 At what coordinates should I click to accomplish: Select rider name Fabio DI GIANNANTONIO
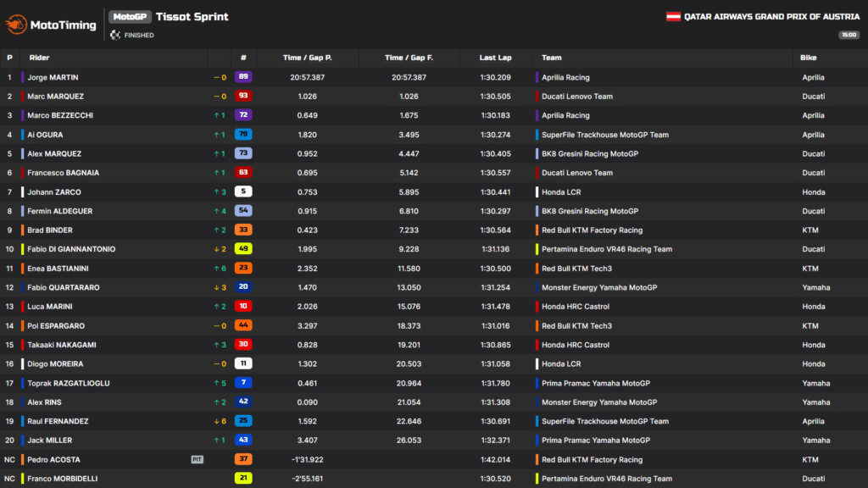click(71, 249)
